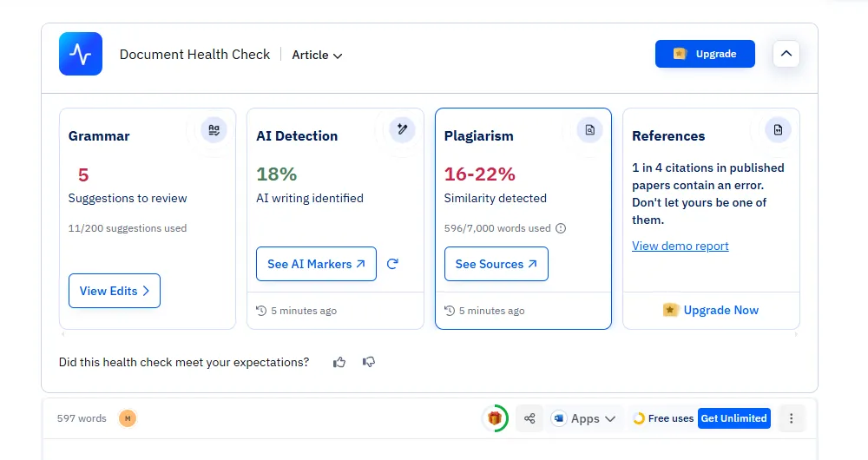Viewport: 868px width, 460px height.
Task: Open See Sources plagiarism report
Action: click(x=496, y=264)
